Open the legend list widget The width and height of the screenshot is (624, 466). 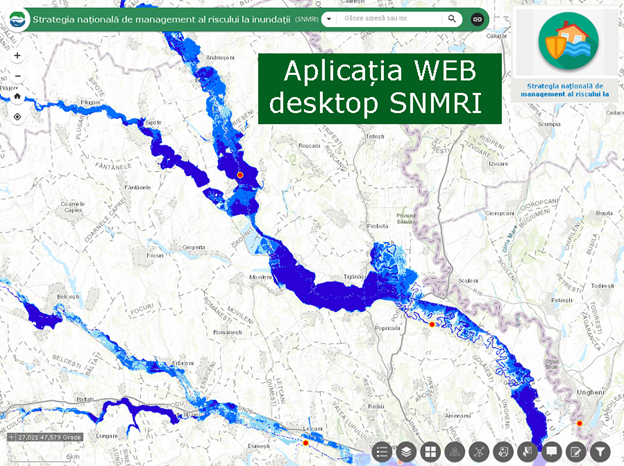(x=382, y=452)
